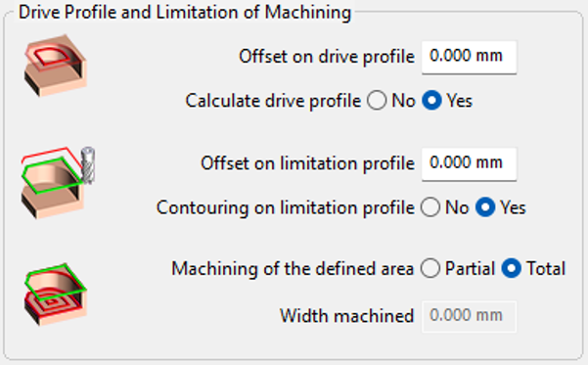Screen dimensions: 588x365
Task: Click the "Offset on limitation profile" label
Action: click(307, 164)
